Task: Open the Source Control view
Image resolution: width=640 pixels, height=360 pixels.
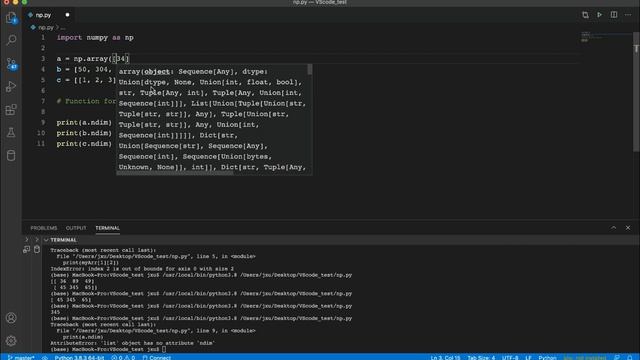Action: tap(11, 64)
